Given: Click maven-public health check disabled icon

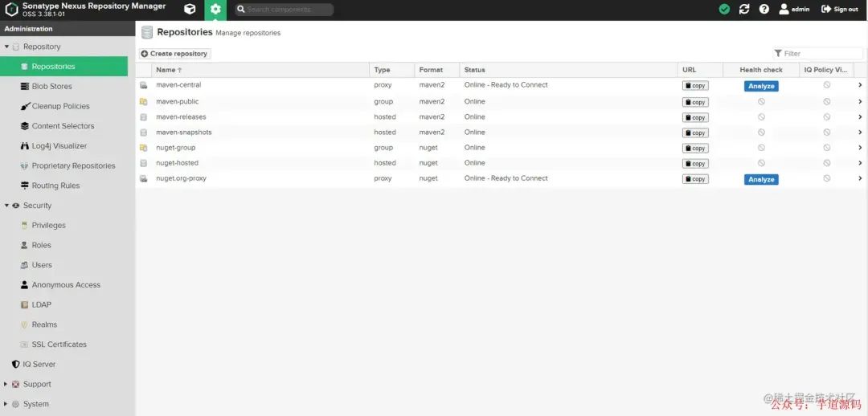Looking at the screenshot, I should pos(761,102).
